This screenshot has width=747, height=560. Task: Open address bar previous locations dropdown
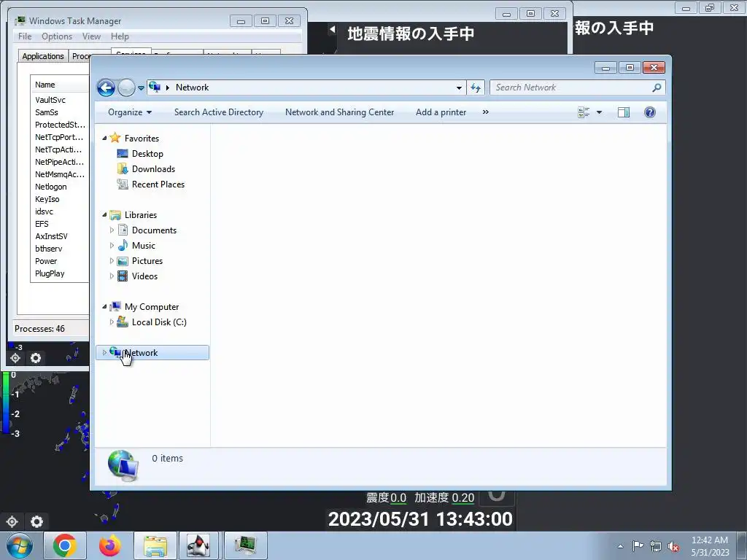[459, 87]
